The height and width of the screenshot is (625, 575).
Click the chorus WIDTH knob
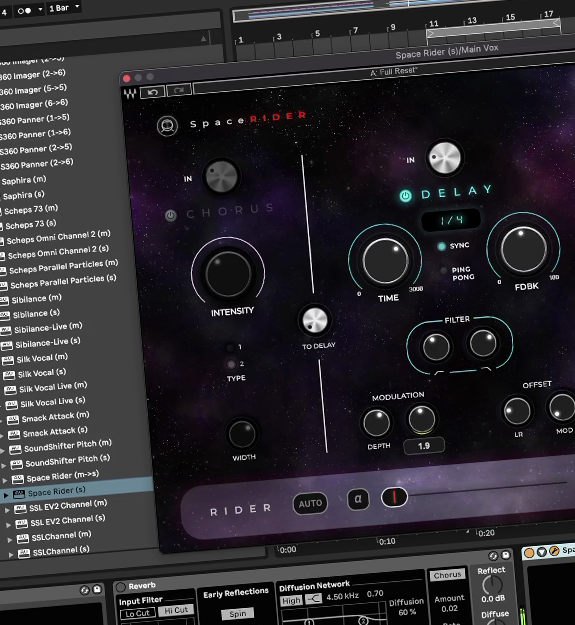[x=242, y=434]
